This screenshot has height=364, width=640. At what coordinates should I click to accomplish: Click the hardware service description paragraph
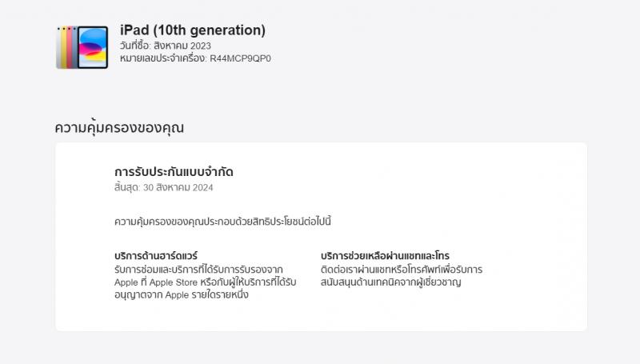[205, 282]
